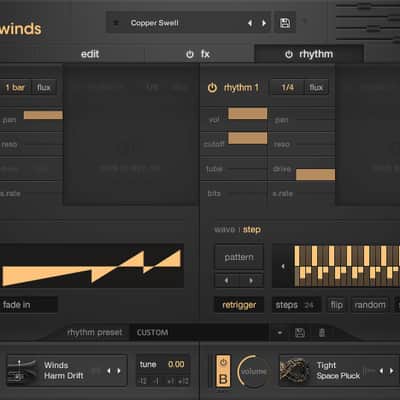Raise tune by 12 semitones
Viewport: 400px width, 400px height.
[x=184, y=381]
